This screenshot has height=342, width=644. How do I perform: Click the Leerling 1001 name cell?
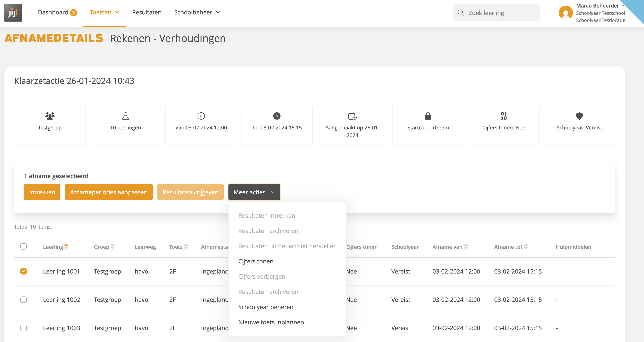pyautogui.click(x=61, y=272)
